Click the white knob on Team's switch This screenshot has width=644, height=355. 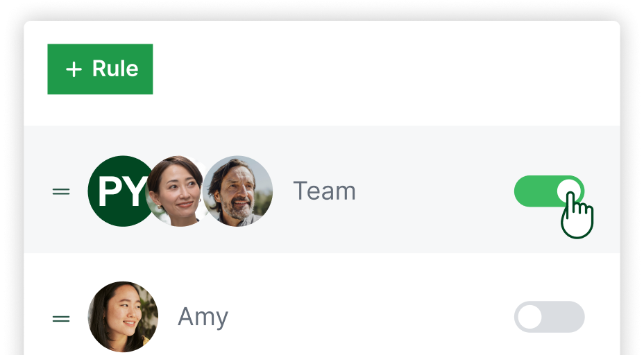click(569, 191)
